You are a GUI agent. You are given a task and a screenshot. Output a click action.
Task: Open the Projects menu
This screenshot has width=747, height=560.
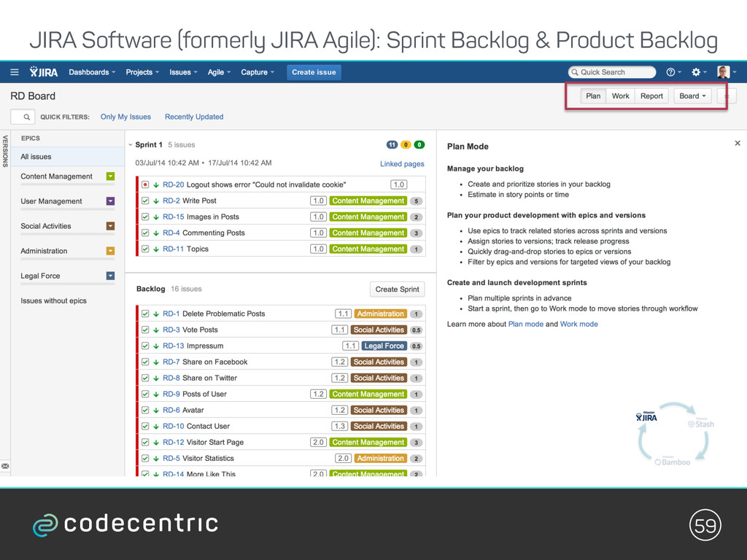click(x=142, y=72)
